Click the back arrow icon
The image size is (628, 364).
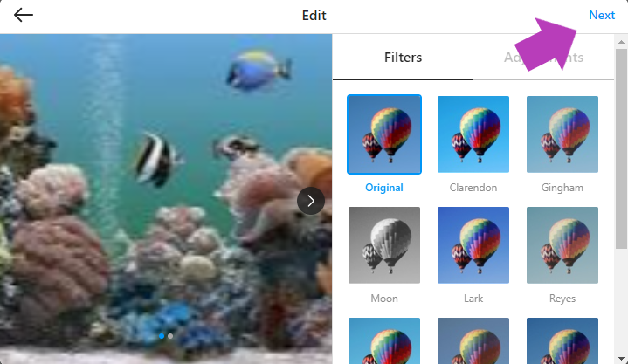click(x=24, y=15)
